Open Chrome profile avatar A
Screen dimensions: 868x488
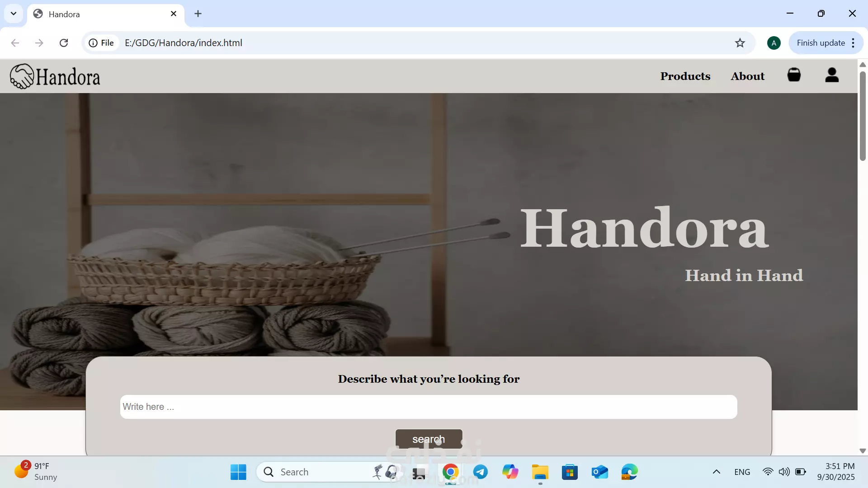pyautogui.click(x=774, y=43)
